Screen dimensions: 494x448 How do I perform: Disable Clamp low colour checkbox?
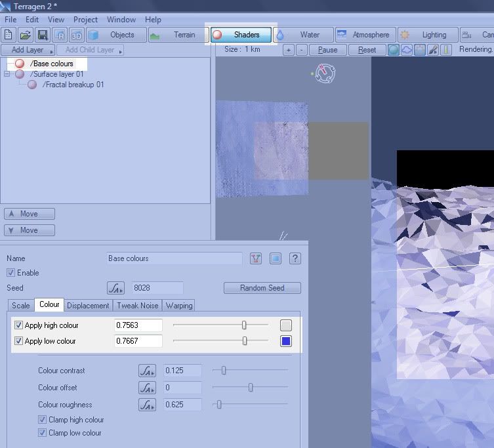43,433
